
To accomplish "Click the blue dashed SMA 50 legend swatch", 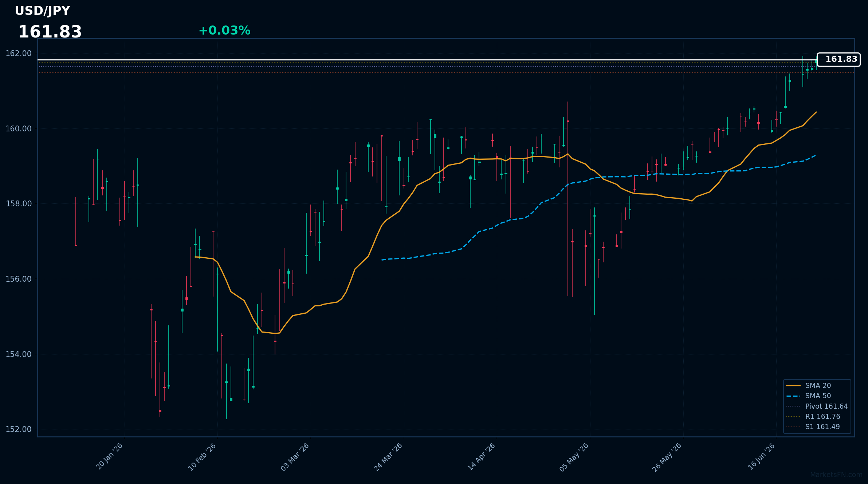I will coord(793,396).
